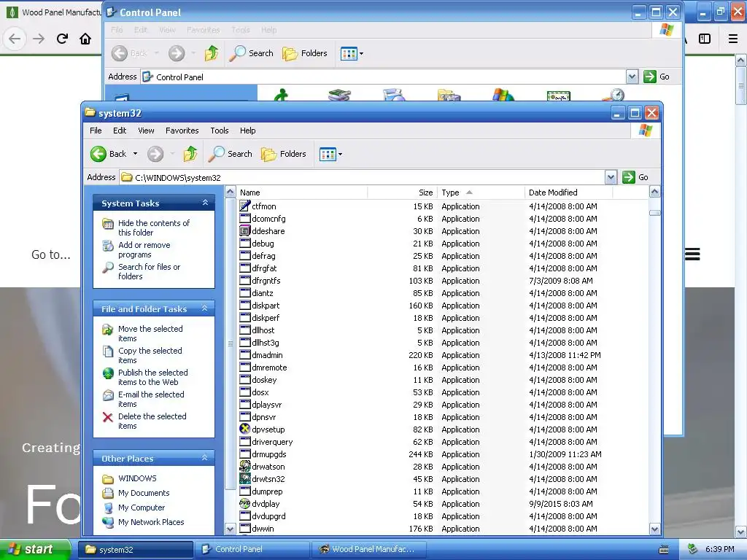The height and width of the screenshot is (560, 747).
Task: Open the Edit menu in system32
Action: (120, 131)
